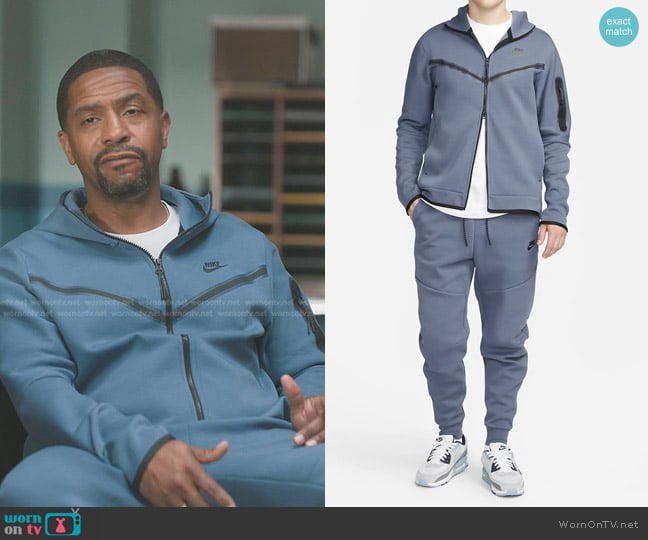The width and height of the screenshot is (648, 540).
Task: Open the Nike tracksuit product image
Action: pos(486,253)
